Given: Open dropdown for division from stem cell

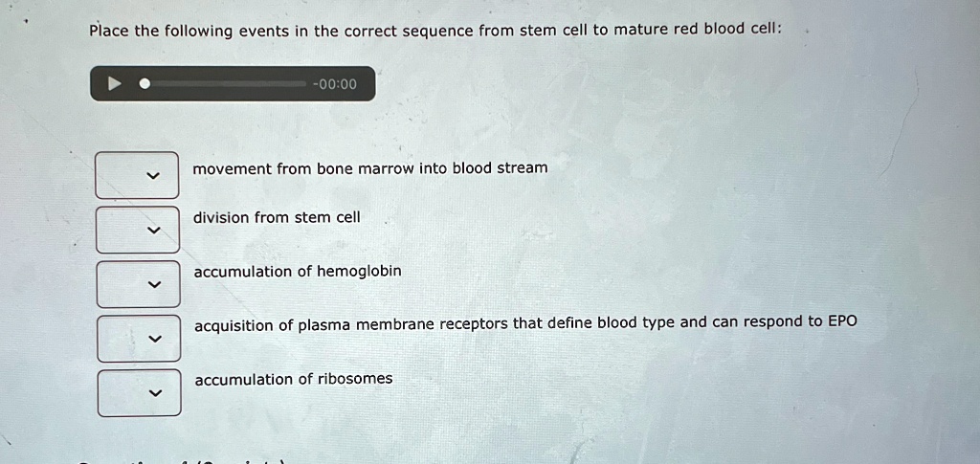Looking at the screenshot, I should click(138, 230).
